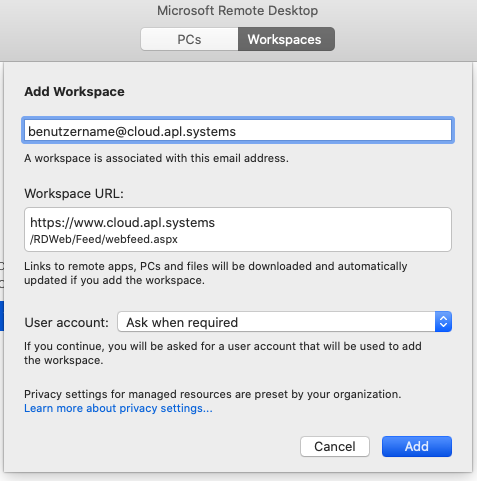
Task: Click the Cancel button
Action: [335, 446]
